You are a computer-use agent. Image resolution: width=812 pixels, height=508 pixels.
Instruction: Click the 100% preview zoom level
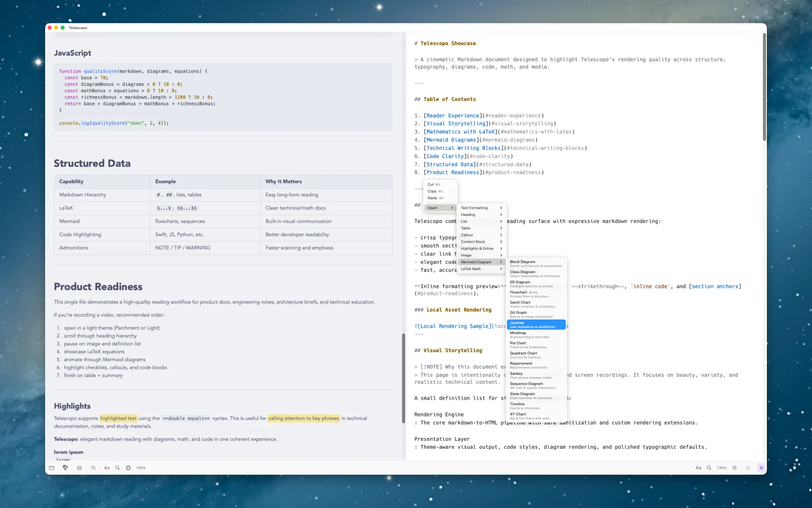141,468
